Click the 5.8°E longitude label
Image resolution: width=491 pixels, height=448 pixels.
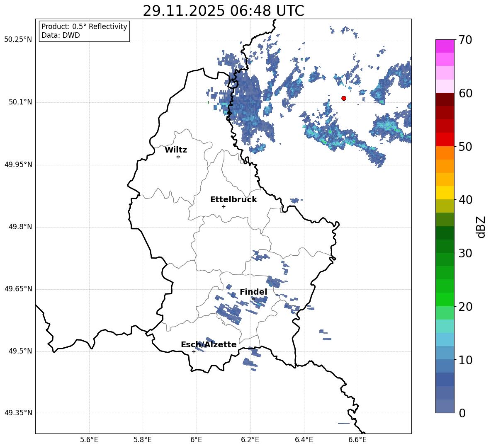click(143, 440)
